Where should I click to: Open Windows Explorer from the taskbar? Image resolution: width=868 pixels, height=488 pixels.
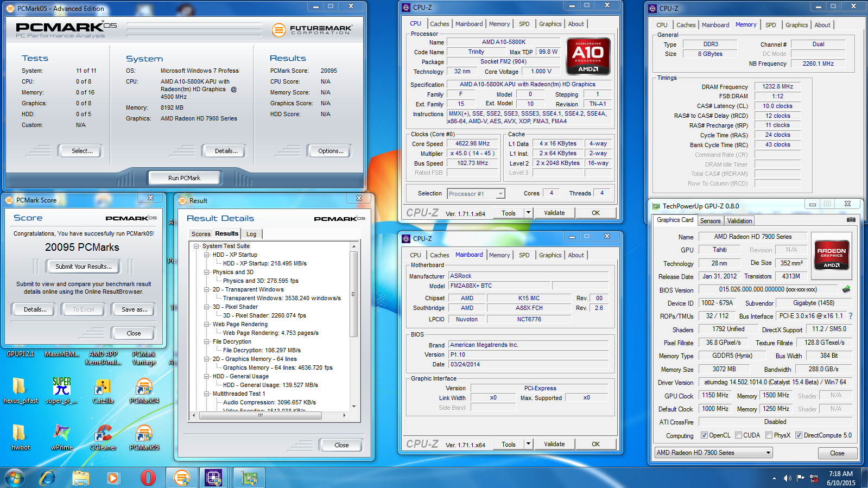(80, 478)
